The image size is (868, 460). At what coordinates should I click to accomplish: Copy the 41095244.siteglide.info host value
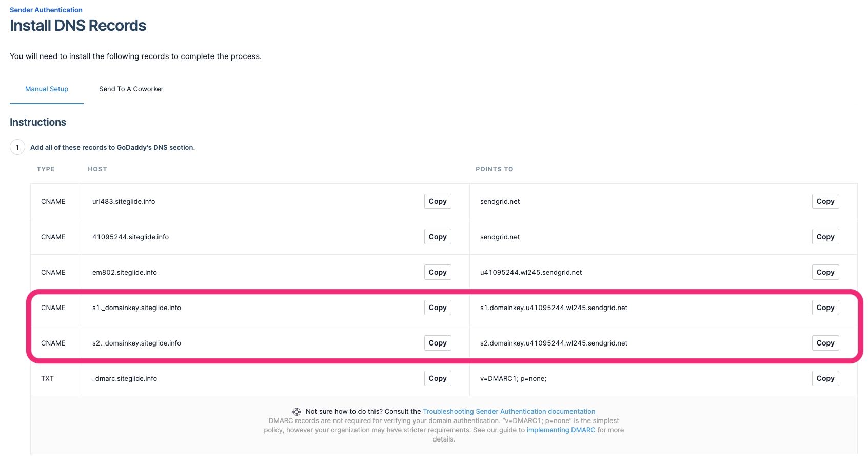(437, 237)
